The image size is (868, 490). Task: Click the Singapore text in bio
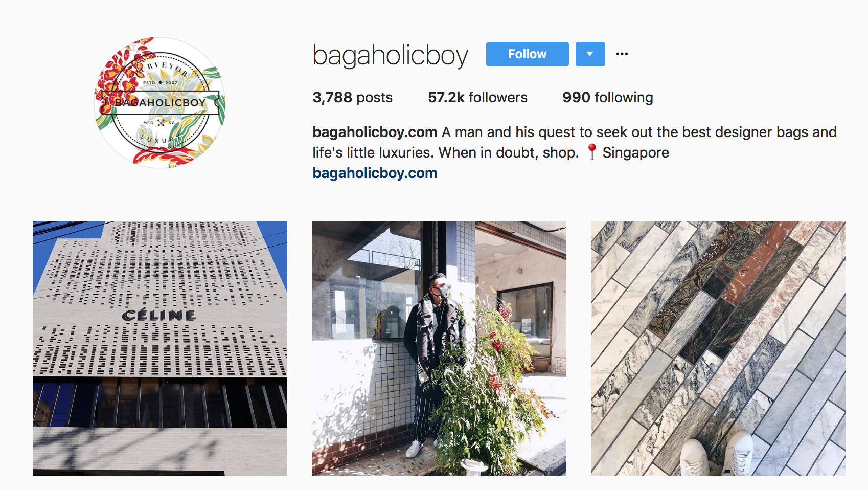point(635,152)
